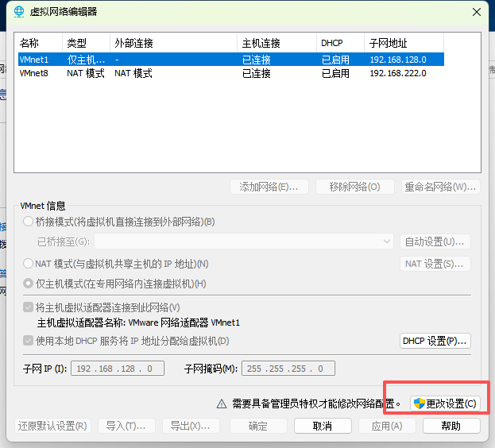
Task: Open DHCP 设置(P)... button
Action: tap(435, 341)
